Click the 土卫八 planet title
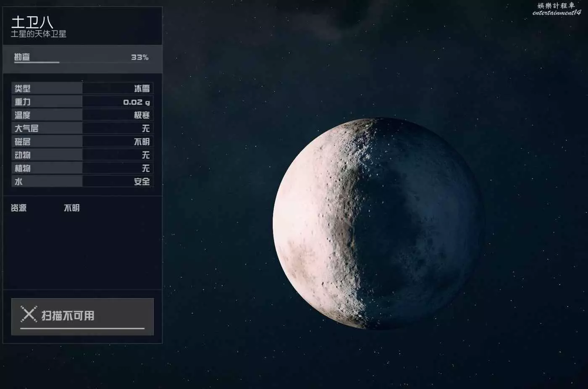This screenshot has width=588, height=389. click(32, 22)
